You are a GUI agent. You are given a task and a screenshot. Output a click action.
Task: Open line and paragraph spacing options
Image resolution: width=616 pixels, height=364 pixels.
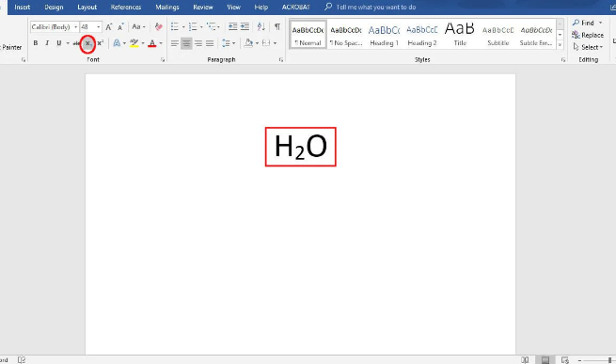(x=227, y=43)
